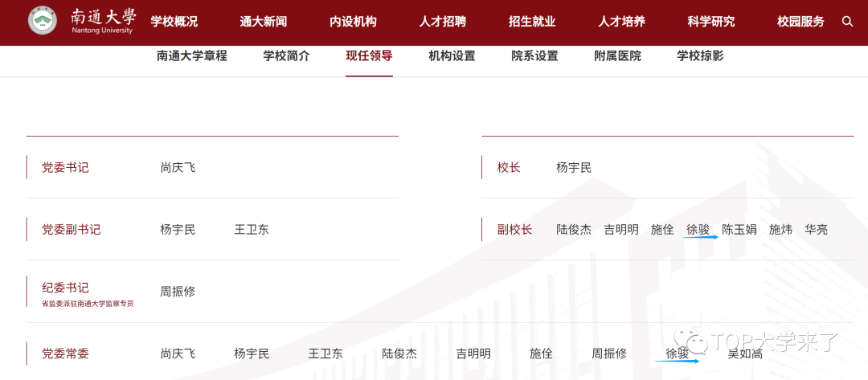This screenshot has height=380, width=868.
Task: Click 陆俊杰 in the 副校长 row
Action: pyautogui.click(x=574, y=230)
